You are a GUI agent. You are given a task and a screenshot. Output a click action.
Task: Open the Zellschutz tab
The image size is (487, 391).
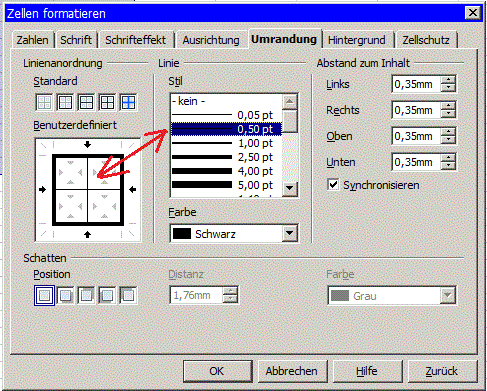click(x=426, y=40)
